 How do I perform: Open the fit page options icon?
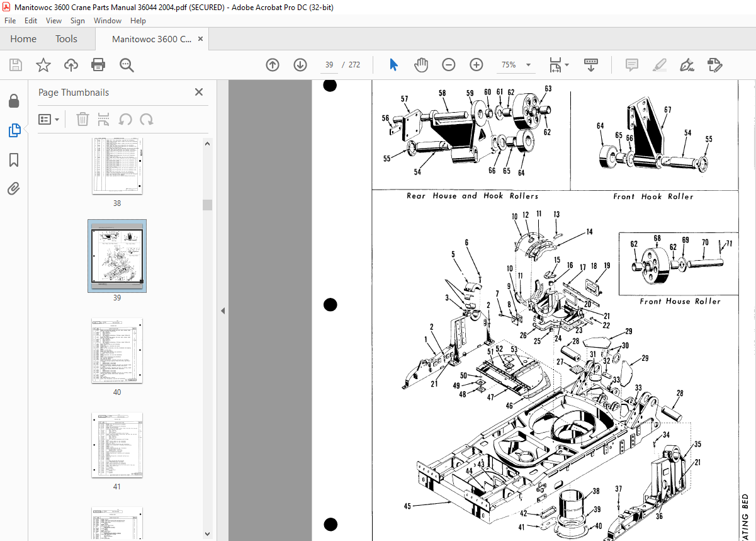coord(555,65)
